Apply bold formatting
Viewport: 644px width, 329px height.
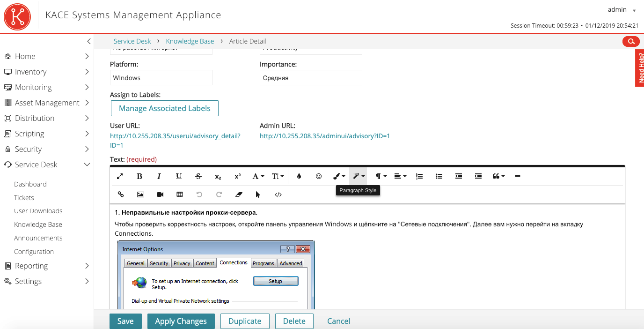click(139, 176)
